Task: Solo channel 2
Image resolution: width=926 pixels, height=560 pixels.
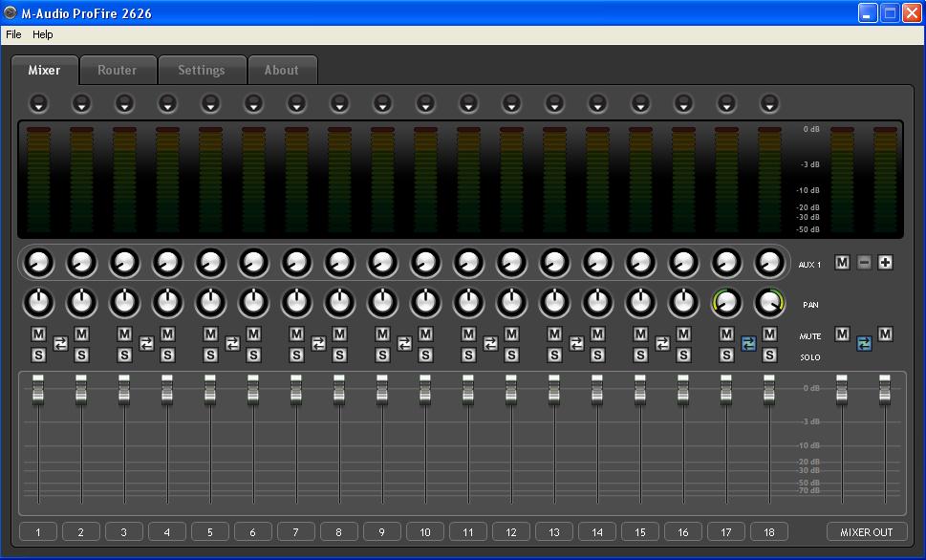Action: pos(81,355)
